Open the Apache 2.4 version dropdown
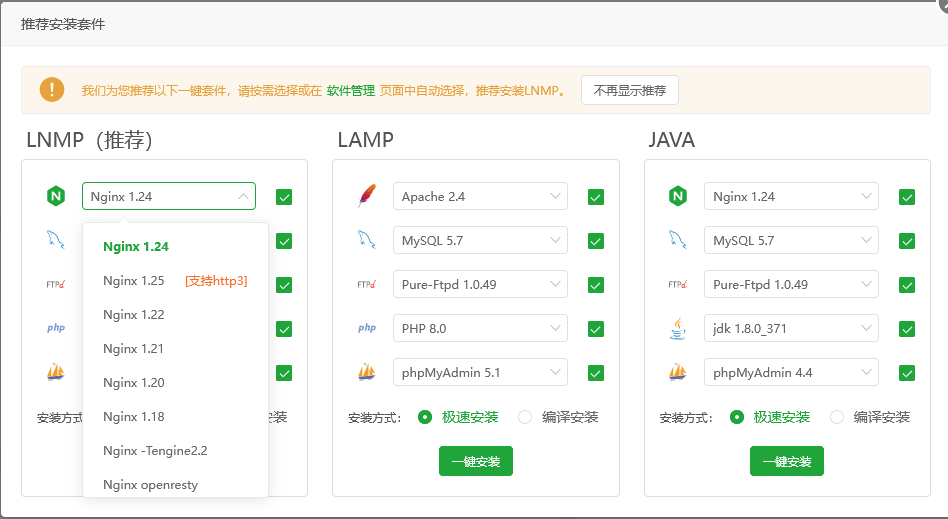 point(480,196)
